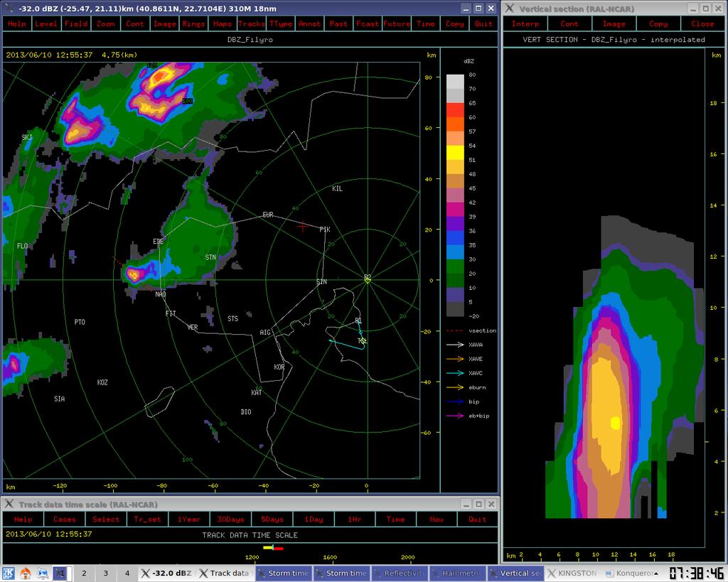The width and height of the screenshot is (728, 582).
Task: Click the vsection legend entry
Action: [x=471, y=330]
